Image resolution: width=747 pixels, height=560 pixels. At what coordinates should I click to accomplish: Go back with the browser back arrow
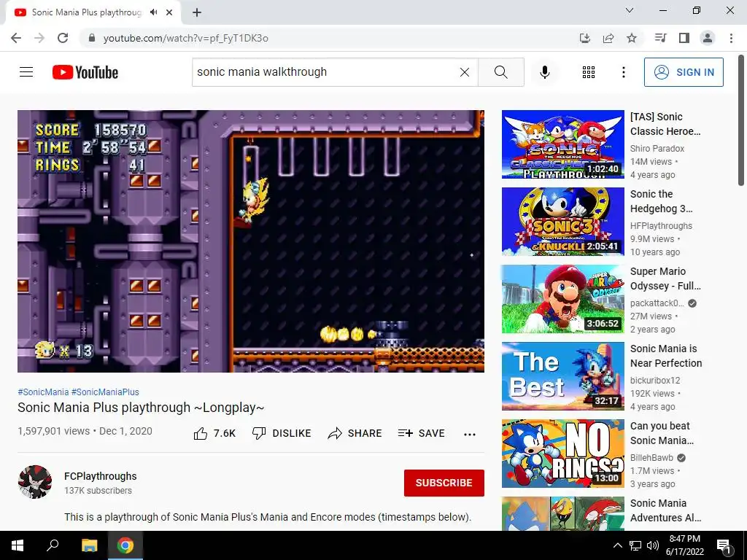tap(16, 38)
